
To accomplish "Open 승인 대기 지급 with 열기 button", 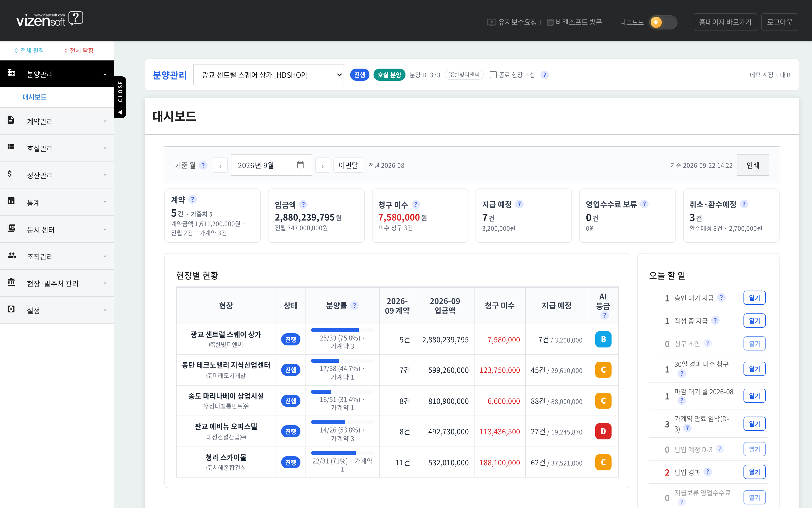I will tap(754, 298).
